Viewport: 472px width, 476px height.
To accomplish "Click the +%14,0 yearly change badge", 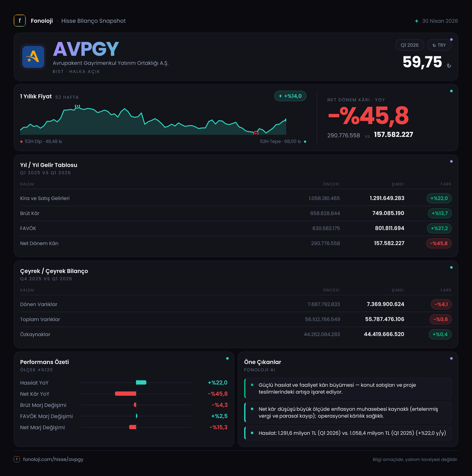I will 290,96.
